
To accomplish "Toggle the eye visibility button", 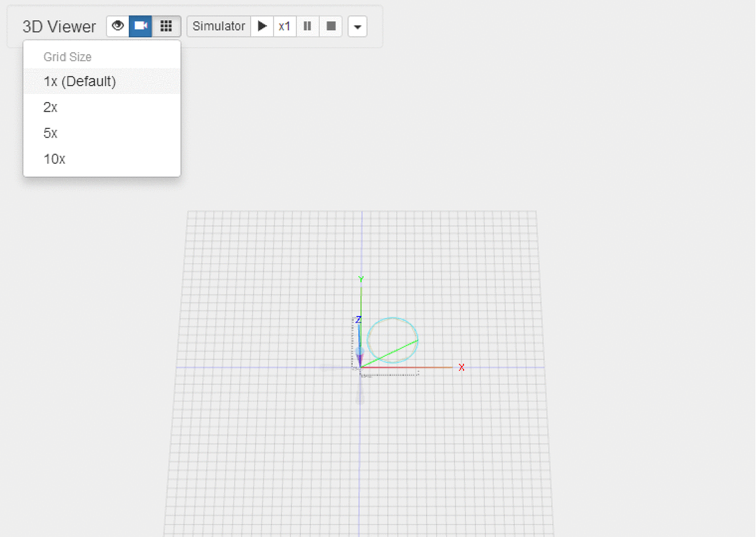I will point(118,26).
